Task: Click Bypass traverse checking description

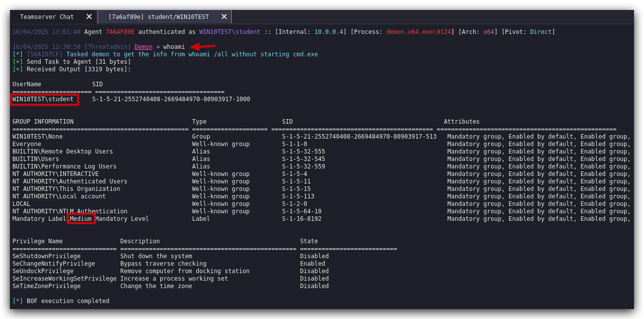Action: coord(163,264)
